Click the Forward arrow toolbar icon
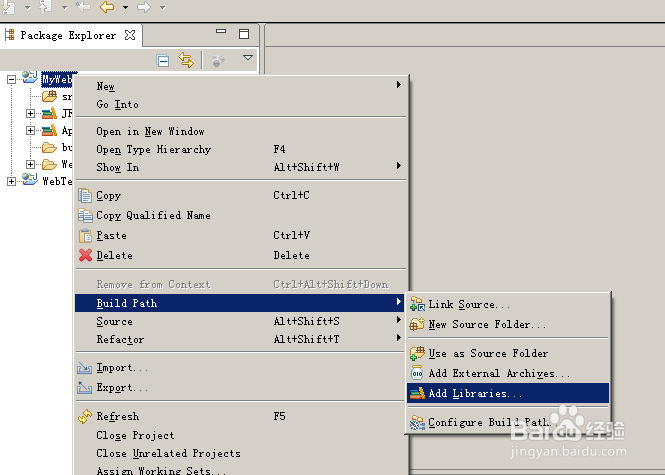The width and height of the screenshot is (665, 475). point(144,7)
